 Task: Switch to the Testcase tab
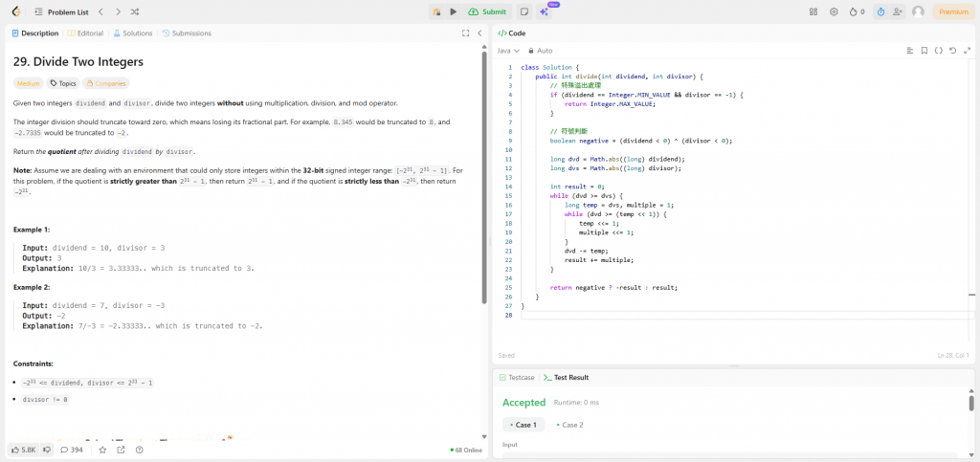point(517,378)
